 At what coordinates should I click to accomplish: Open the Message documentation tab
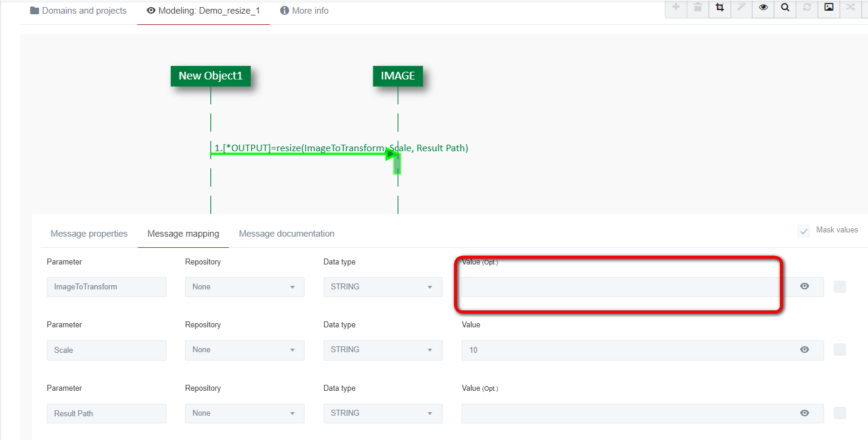click(x=286, y=234)
